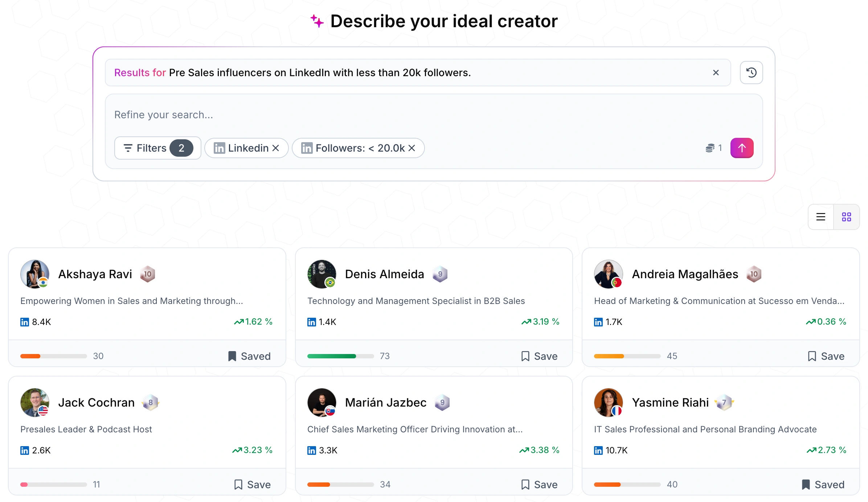Viewport: 868px width, 502px height.
Task: Submit search with pink arrow button
Action: click(742, 148)
